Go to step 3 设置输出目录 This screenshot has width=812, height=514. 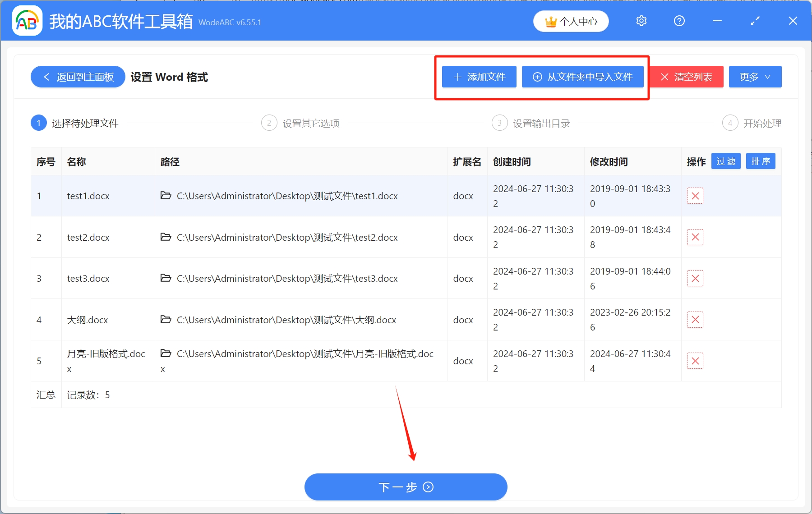(x=531, y=123)
